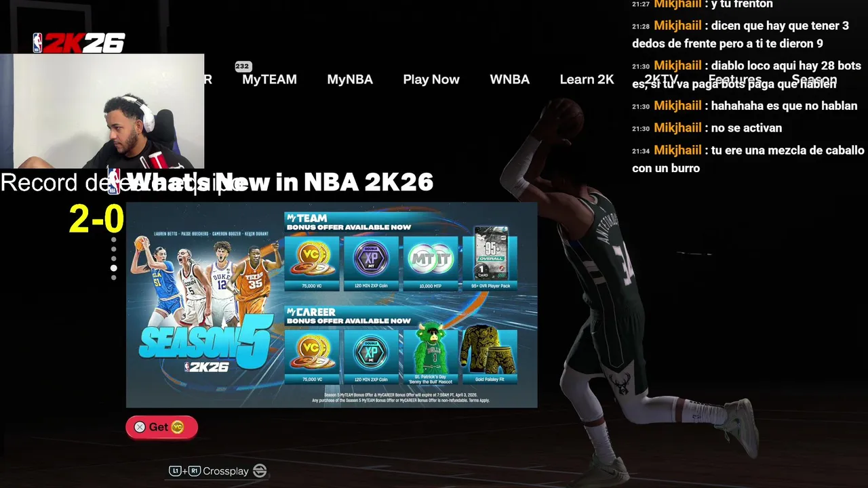Click the NBA 2K26 logo
The image size is (868, 488).
79,43
